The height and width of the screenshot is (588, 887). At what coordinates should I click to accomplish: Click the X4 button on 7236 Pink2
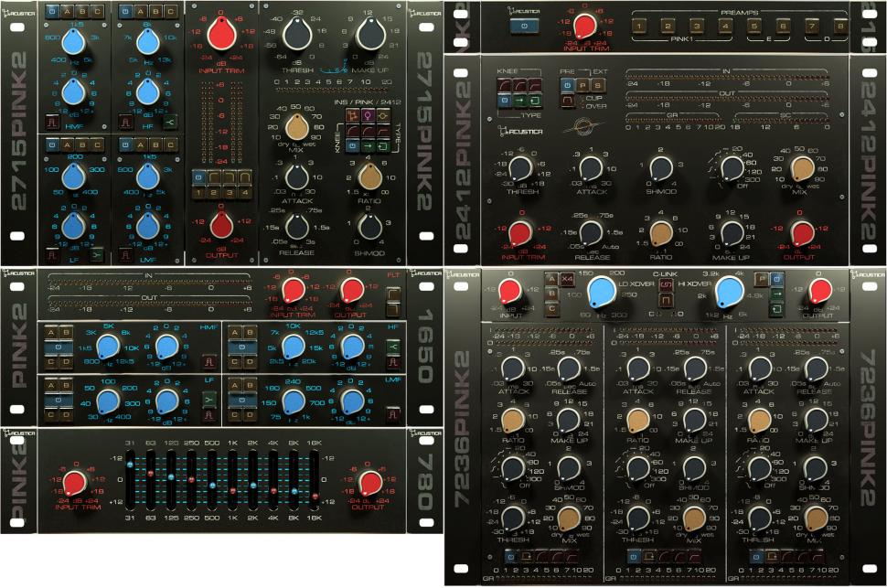(567, 279)
